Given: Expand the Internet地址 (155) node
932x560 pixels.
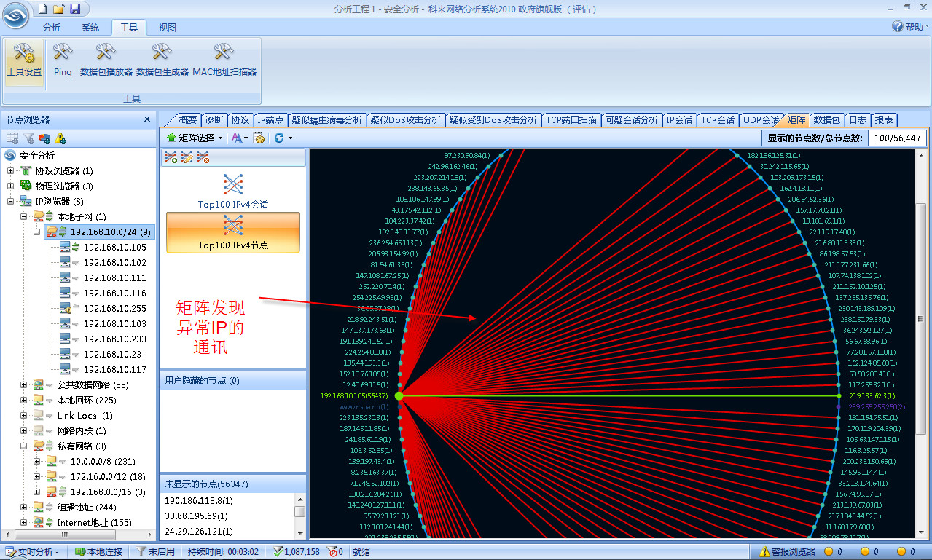Looking at the screenshot, I should [24, 522].
